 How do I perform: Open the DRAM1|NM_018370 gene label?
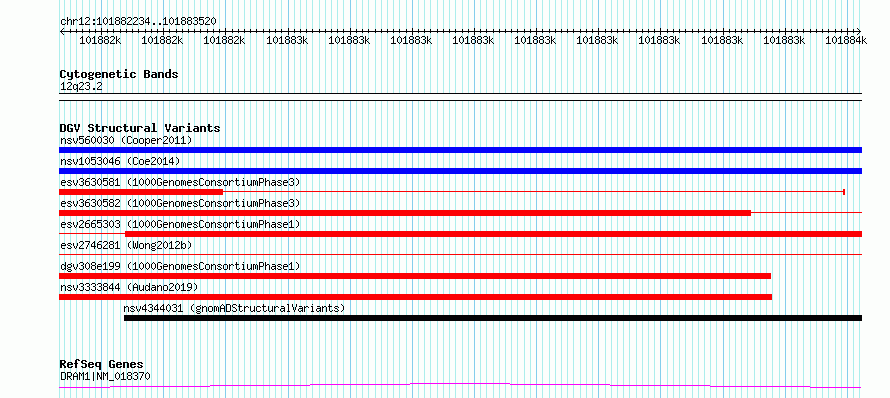pos(105,376)
